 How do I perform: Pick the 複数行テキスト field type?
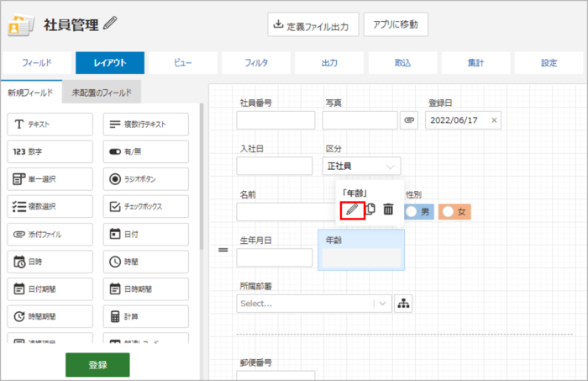coord(146,124)
